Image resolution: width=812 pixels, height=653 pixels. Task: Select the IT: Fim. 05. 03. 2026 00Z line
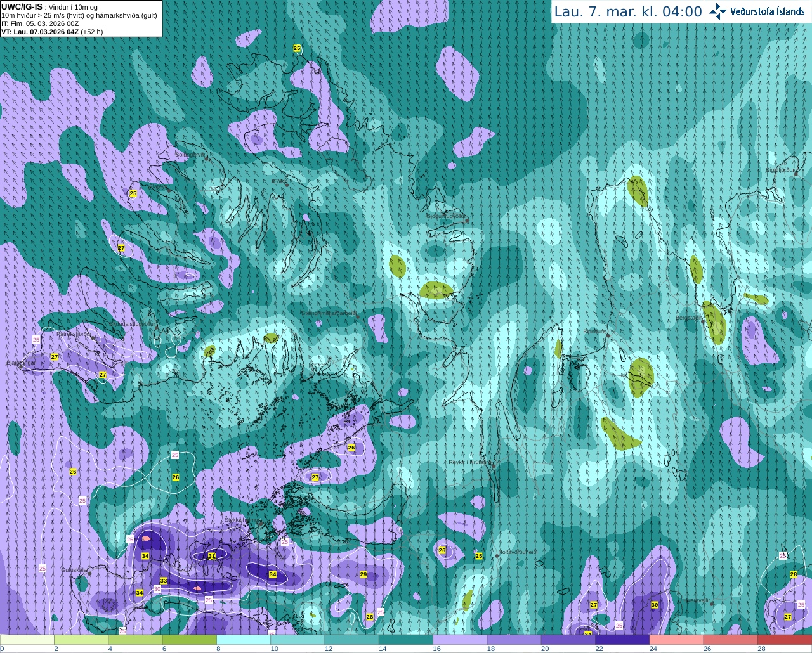coord(40,23)
